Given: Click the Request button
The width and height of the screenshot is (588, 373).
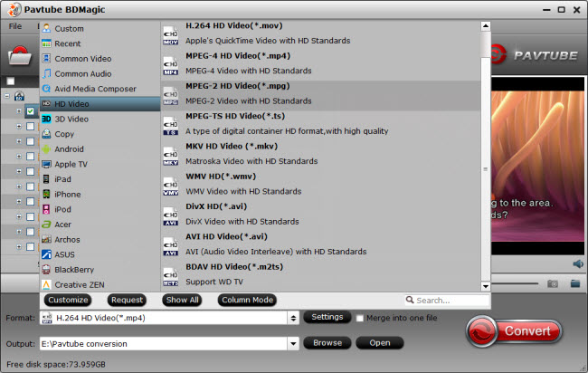Looking at the screenshot, I should (127, 300).
